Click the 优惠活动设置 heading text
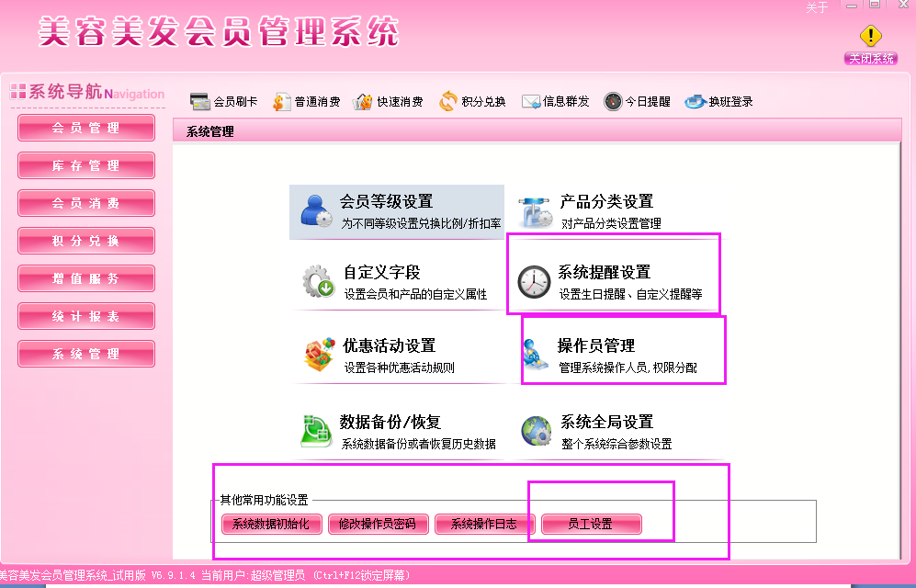The image size is (916, 588). coord(389,345)
